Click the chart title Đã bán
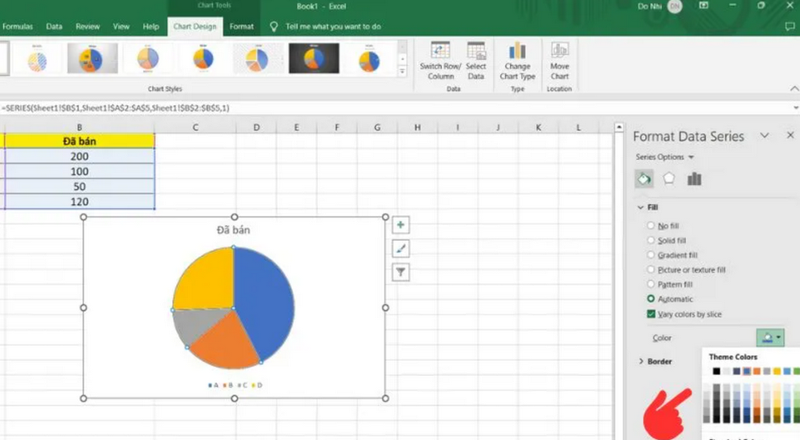This screenshot has height=440, width=800. (233, 230)
